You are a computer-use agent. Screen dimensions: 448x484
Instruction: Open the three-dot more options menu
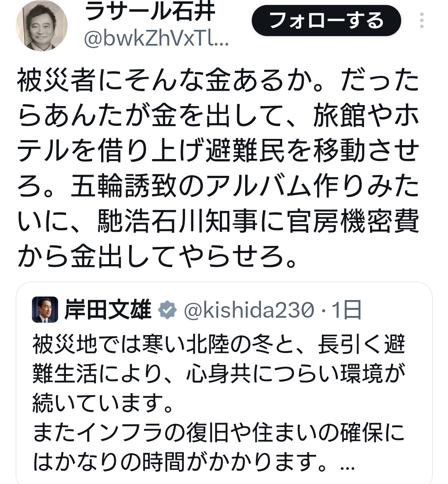(x=422, y=21)
